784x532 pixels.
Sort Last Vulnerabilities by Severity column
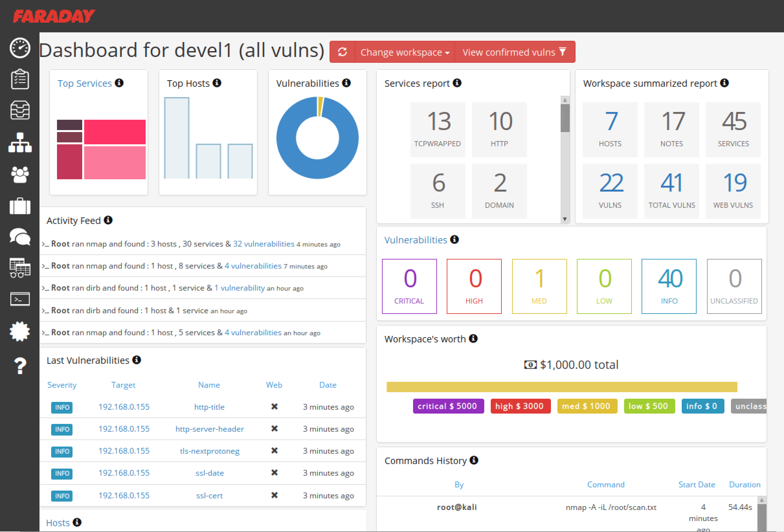tap(62, 385)
